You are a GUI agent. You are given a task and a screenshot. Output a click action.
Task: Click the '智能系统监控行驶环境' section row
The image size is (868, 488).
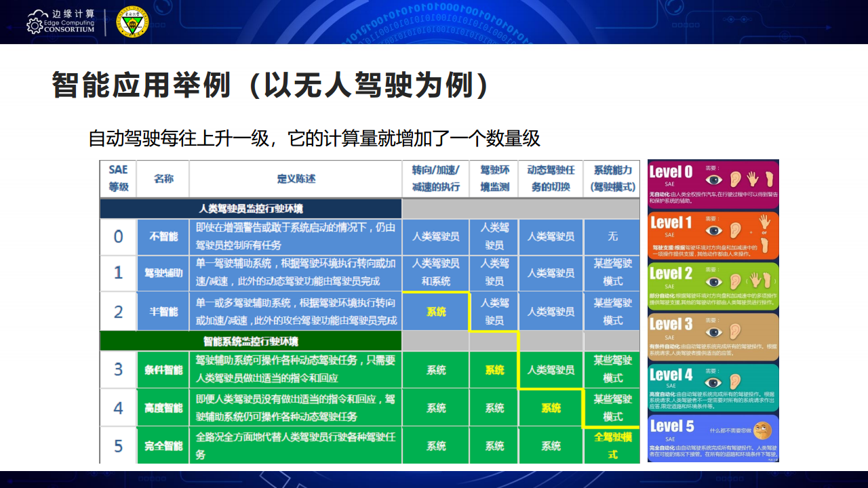(x=251, y=340)
